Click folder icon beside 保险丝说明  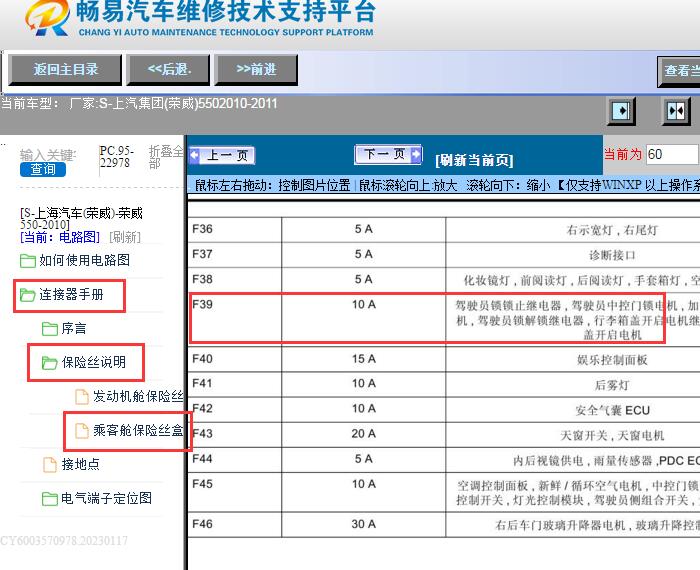[x=50, y=363]
